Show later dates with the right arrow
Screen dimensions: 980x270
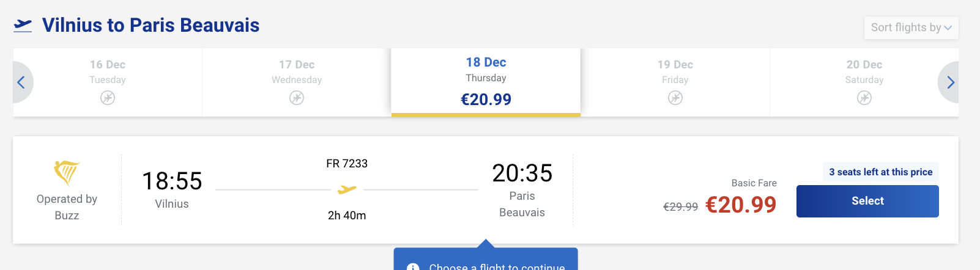(x=950, y=82)
